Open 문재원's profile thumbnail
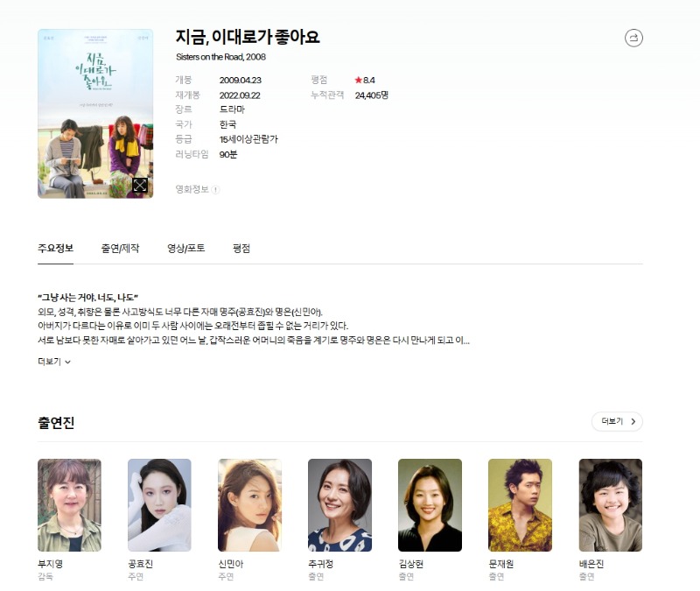Image resolution: width=700 pixels, height=591 pixels. click(520, 505)
